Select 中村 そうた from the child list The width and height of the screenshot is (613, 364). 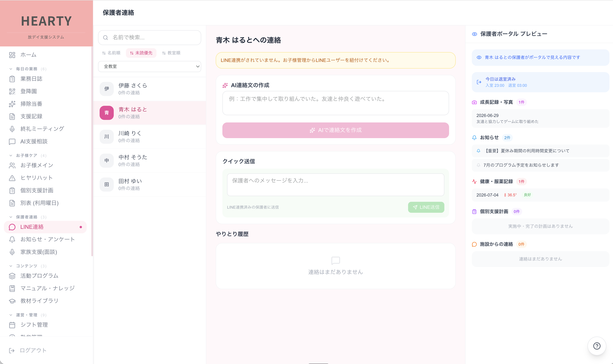point(149,160)
